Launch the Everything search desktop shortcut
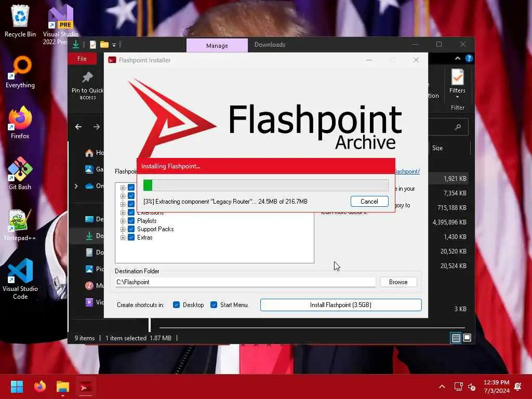The height and width of the screenshot is (399, 532). coord(20,72)
